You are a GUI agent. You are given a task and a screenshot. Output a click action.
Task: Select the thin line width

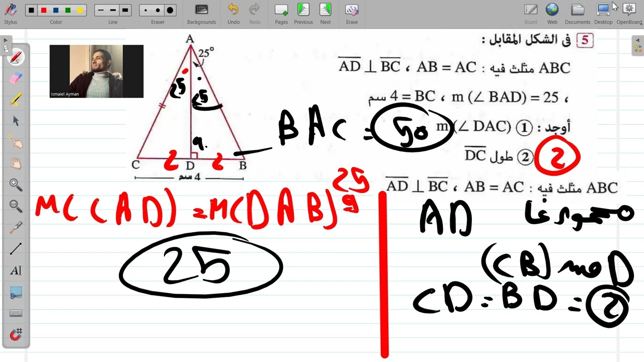[x=101, y=10]
